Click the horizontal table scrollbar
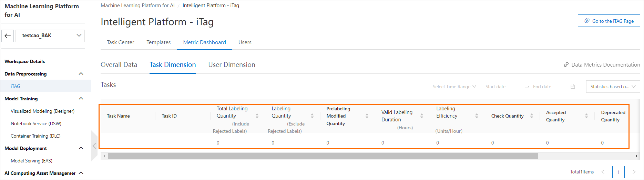Viewport: 644px width, 180px height. pos(323,156)
